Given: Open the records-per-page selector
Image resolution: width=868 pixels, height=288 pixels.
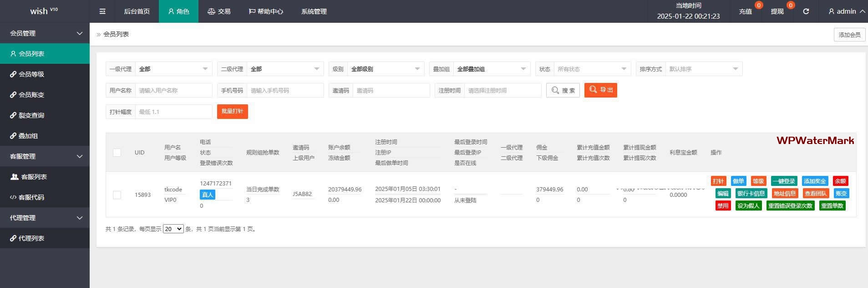Looking at the screenshot, I should 173,229.
